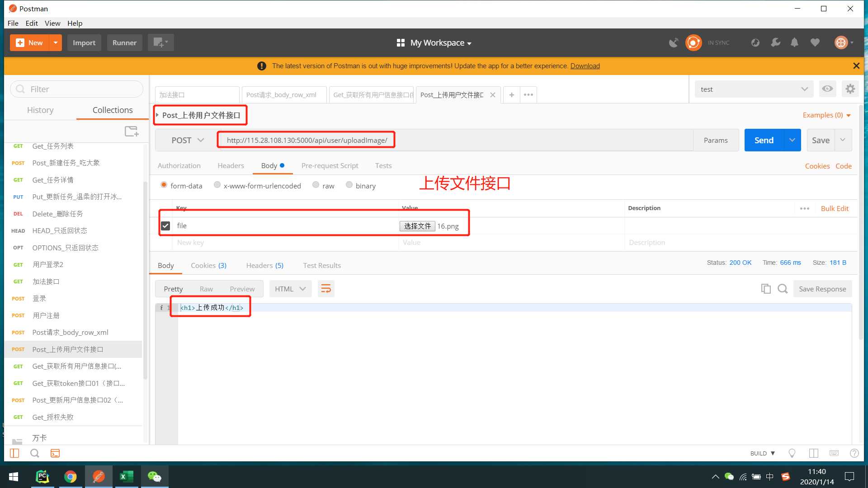868x488 pixels.
Task: Open the new window icon in toolbar
Action: coord(160,42)
